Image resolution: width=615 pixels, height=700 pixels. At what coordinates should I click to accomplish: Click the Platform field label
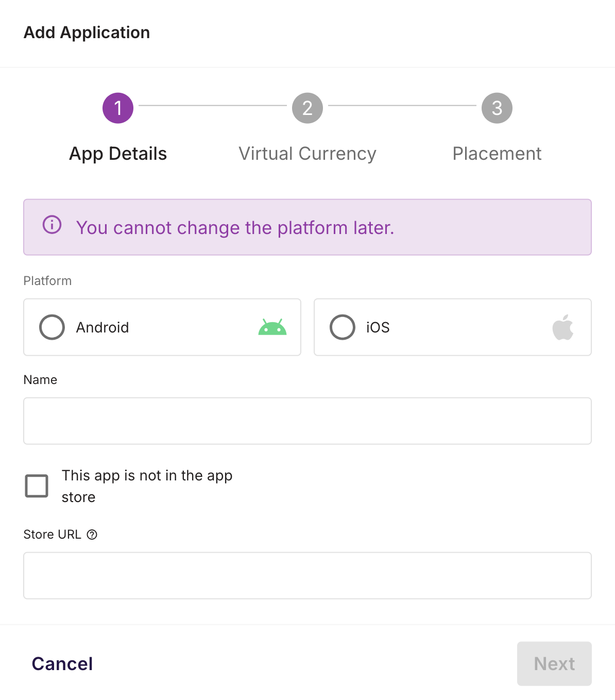[x=47, y=281]
